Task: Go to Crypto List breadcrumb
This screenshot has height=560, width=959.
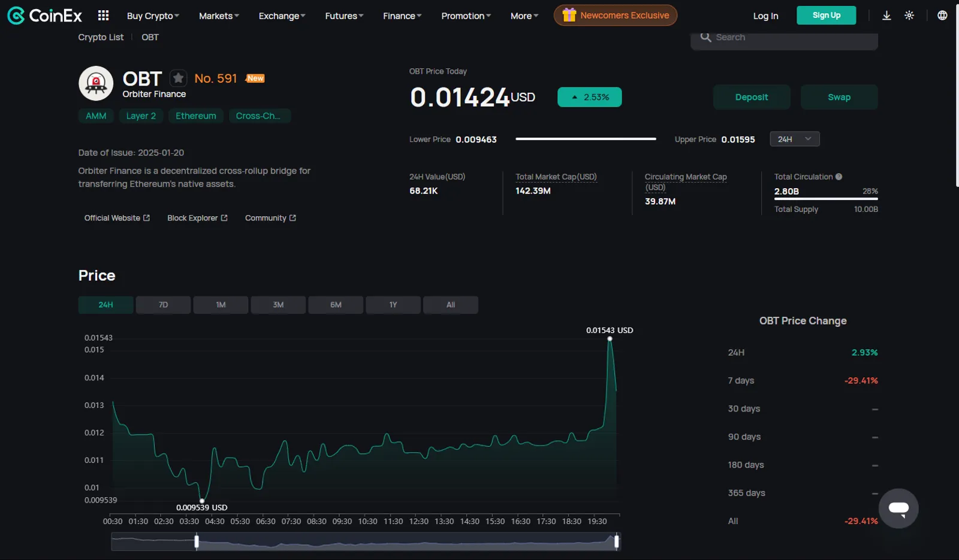Action: click(x=101, y=37)
